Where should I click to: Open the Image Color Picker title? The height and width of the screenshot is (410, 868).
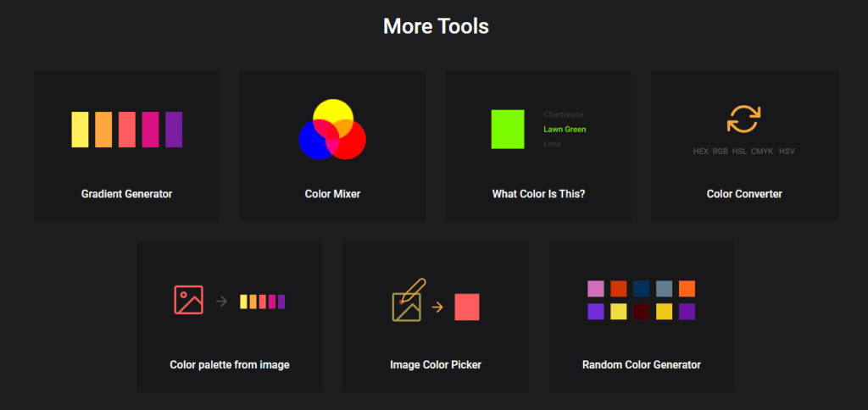(x=436, y=365)
